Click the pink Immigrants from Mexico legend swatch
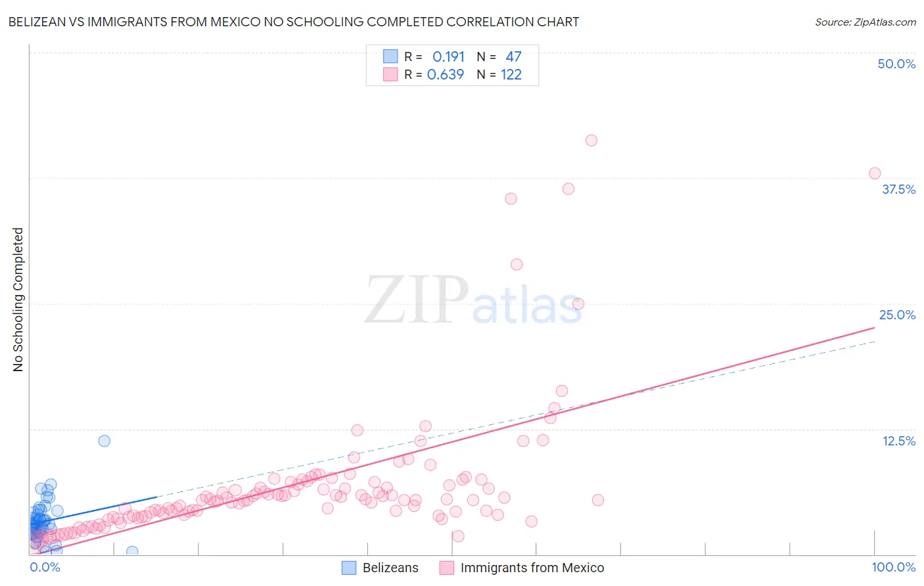Image resolution: width=924 pixels, height=586 pixels. [447, 568]
